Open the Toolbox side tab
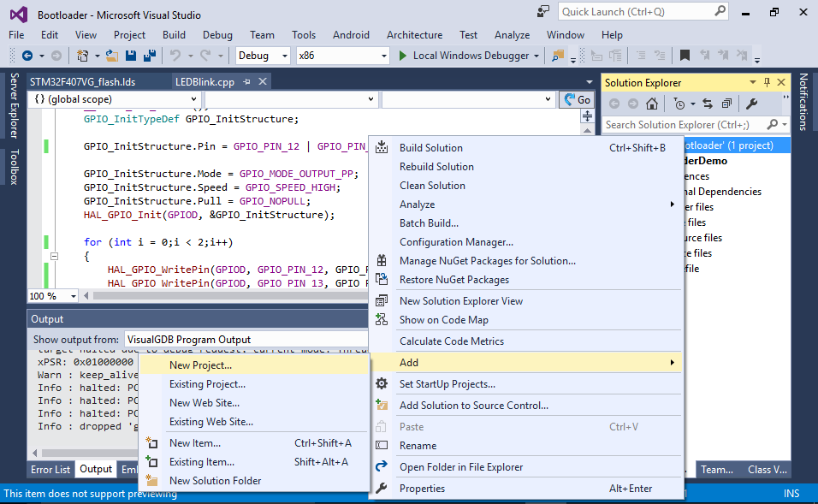The height and width of the screenshot is (504, 818). [x=14, y=167]
